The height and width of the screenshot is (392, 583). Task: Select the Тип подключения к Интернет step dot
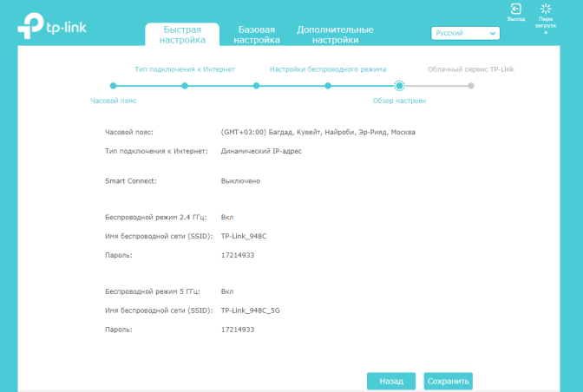coord(185,86)
